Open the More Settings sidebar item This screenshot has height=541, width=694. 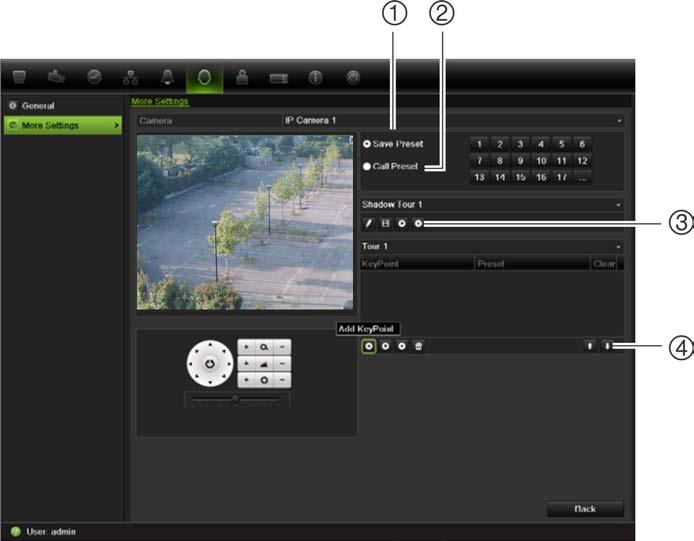(63, 125)
